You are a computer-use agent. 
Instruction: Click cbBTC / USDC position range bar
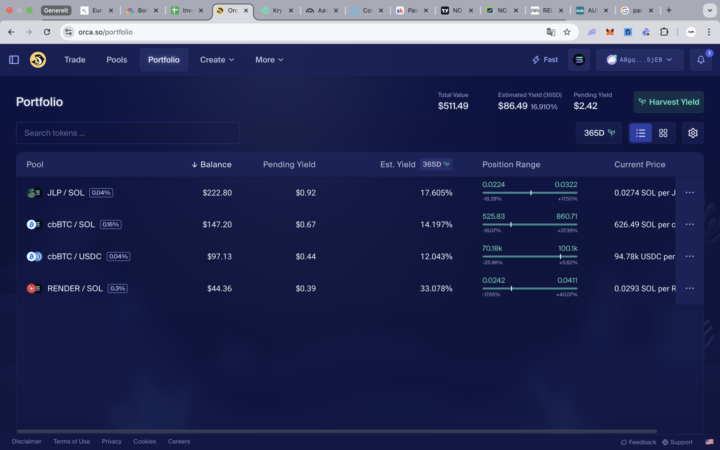tap(530, 256)
